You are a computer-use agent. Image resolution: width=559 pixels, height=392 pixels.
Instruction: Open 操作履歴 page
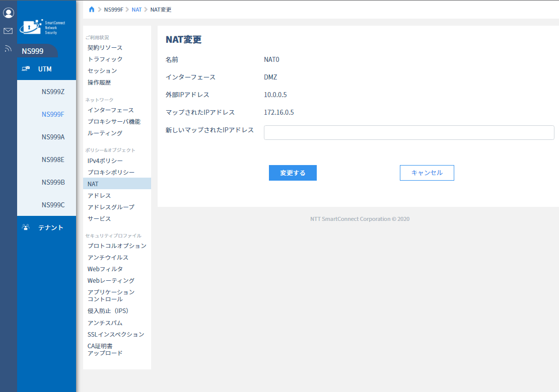click(x=99, y=83)
